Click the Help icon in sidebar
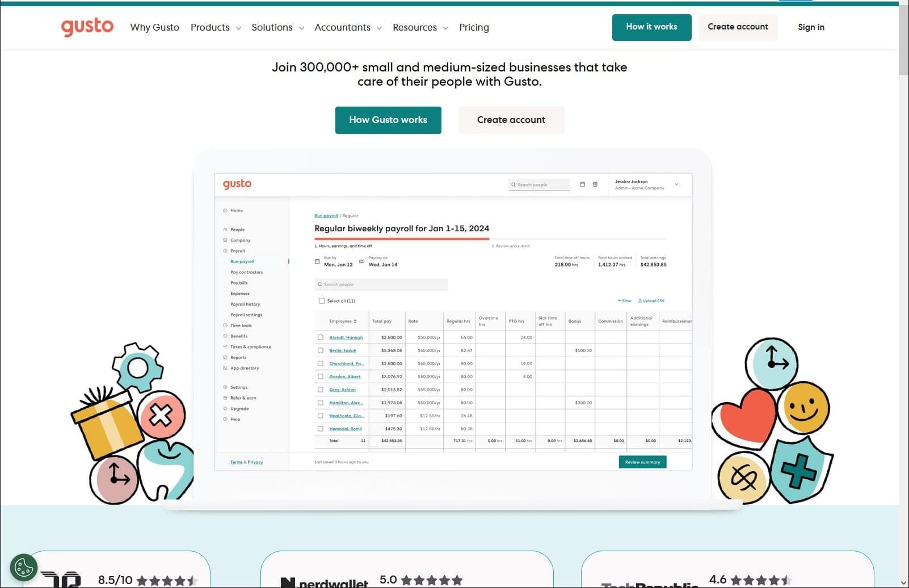 click(x=225, y=419)
